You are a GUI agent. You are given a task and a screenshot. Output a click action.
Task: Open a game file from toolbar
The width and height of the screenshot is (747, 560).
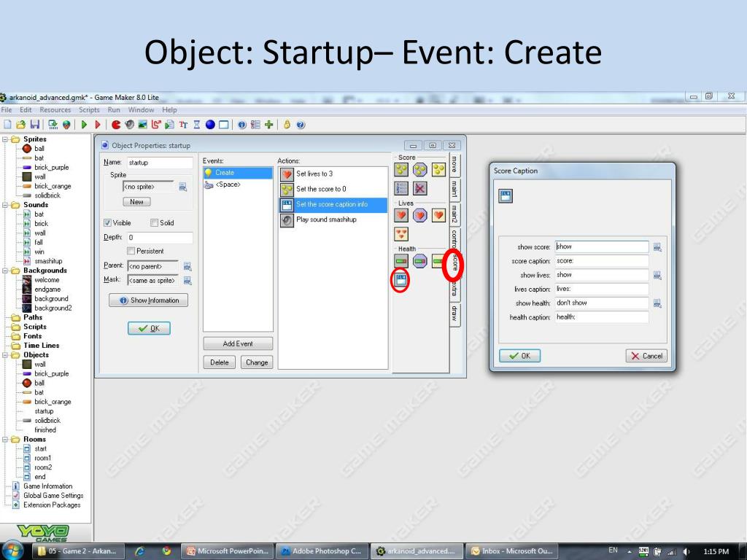(20, 125)
